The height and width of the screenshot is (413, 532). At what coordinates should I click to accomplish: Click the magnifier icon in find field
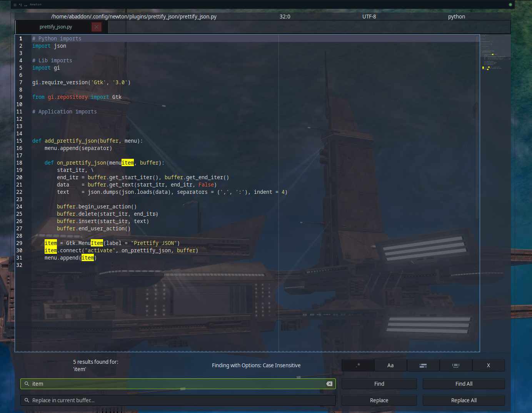pyautogui.click(x=27, y=384)
